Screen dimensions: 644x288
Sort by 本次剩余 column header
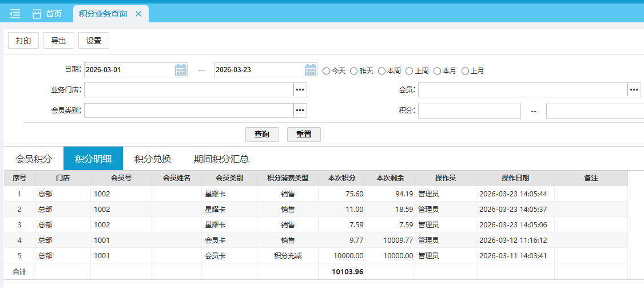pyautogui.click(x=390, y=178)
